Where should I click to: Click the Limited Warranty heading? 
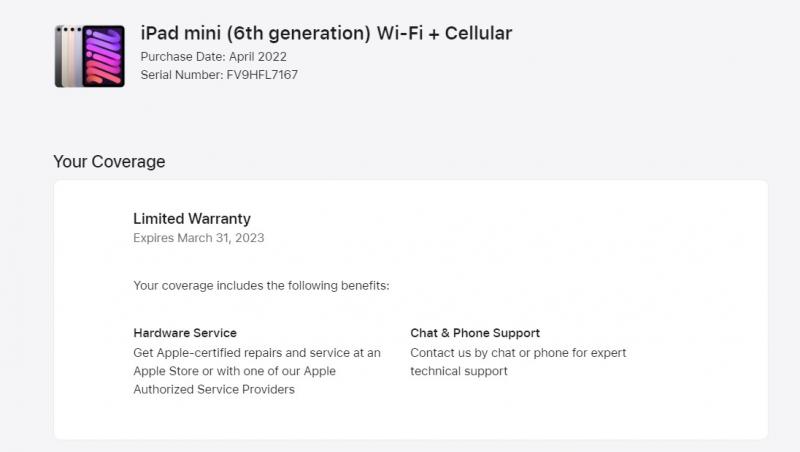(x=192, y=219)
